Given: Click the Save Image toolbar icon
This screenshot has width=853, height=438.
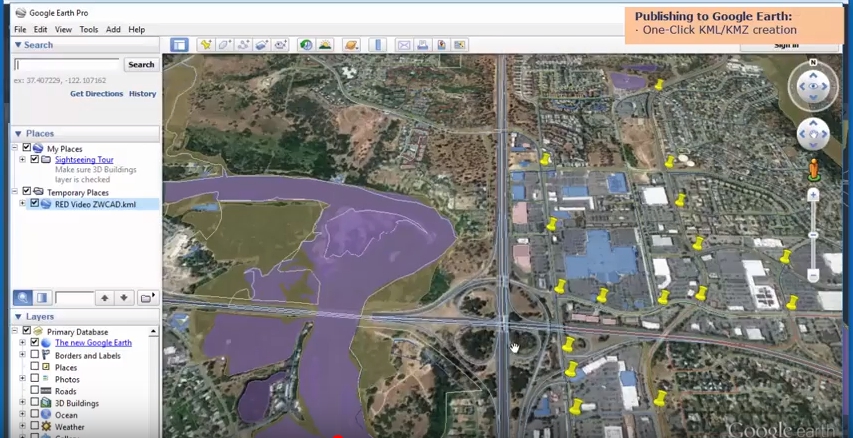Looking at the screenshot, I should 441,45.
